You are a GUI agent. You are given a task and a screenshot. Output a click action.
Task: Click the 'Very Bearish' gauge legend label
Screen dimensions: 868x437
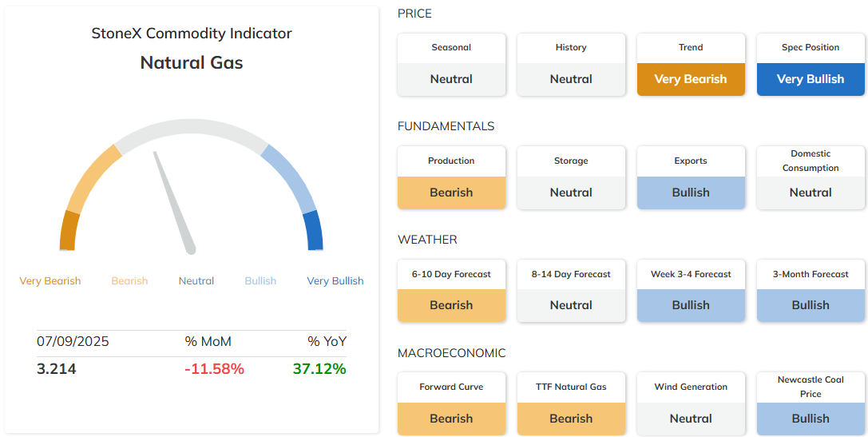point(50,280)
